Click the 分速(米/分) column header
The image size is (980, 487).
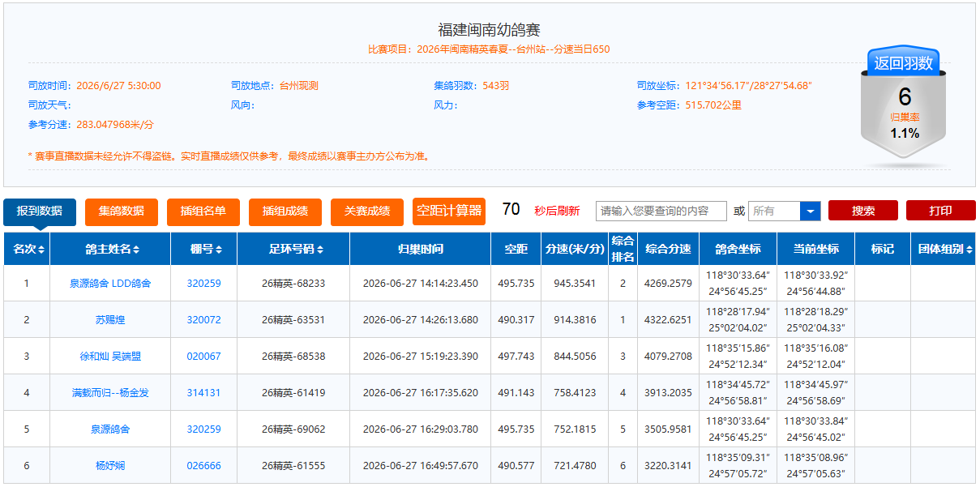click(575, 250)
